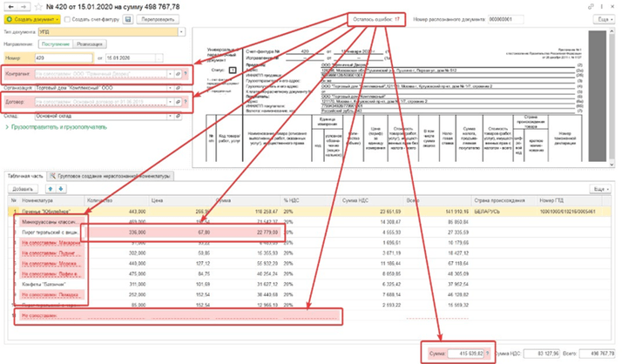Image resolution: width=622 pixels, height=364 pixels.
Task: Click unmatched Помадка nomenclature cell
Action: pyautogui.click(x=52, y=294)
